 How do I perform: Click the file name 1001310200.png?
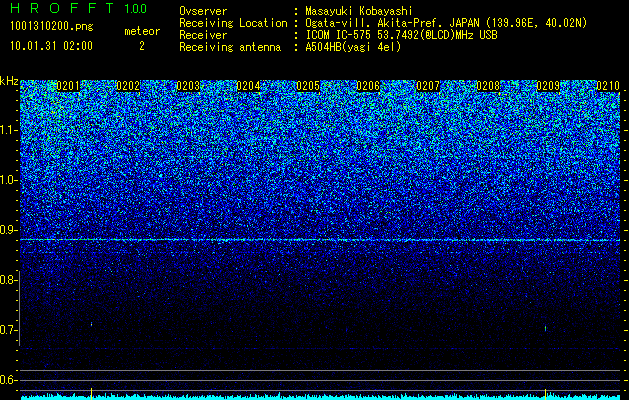pos(52,26)
